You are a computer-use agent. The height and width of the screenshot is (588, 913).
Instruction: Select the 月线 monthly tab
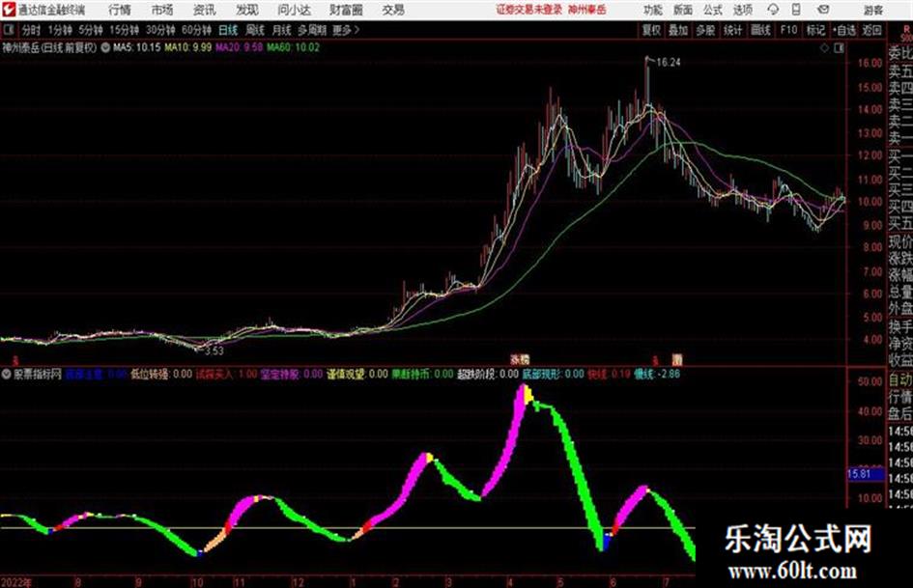click(282, 30)
